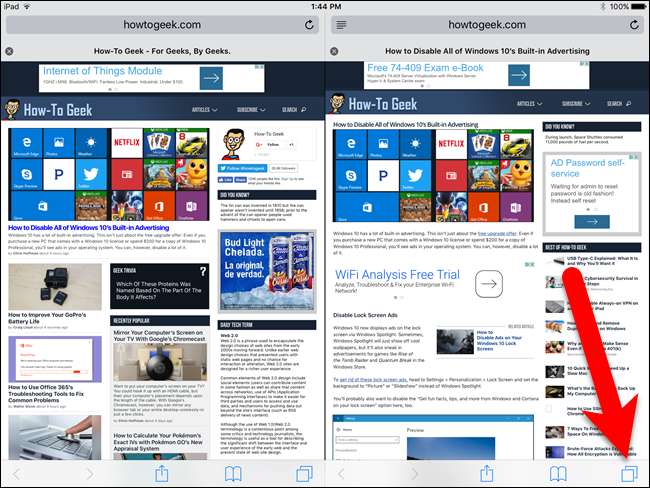Open the Office 365 troubleshooting tools article
Image resolution: width=650 pixels, height=488 pixels.
(55, 417)
